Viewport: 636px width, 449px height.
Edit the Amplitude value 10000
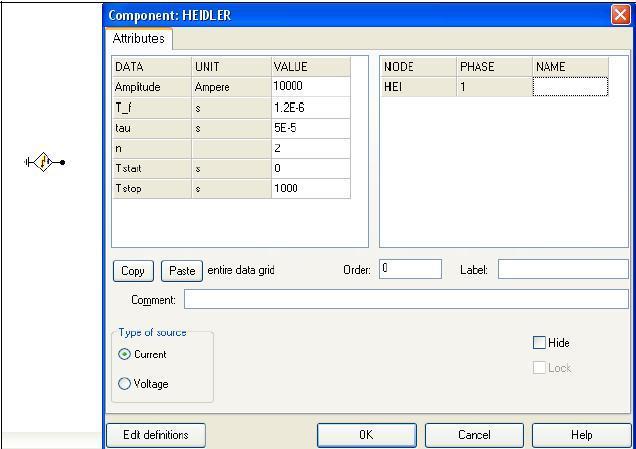[x=310, y=86]
